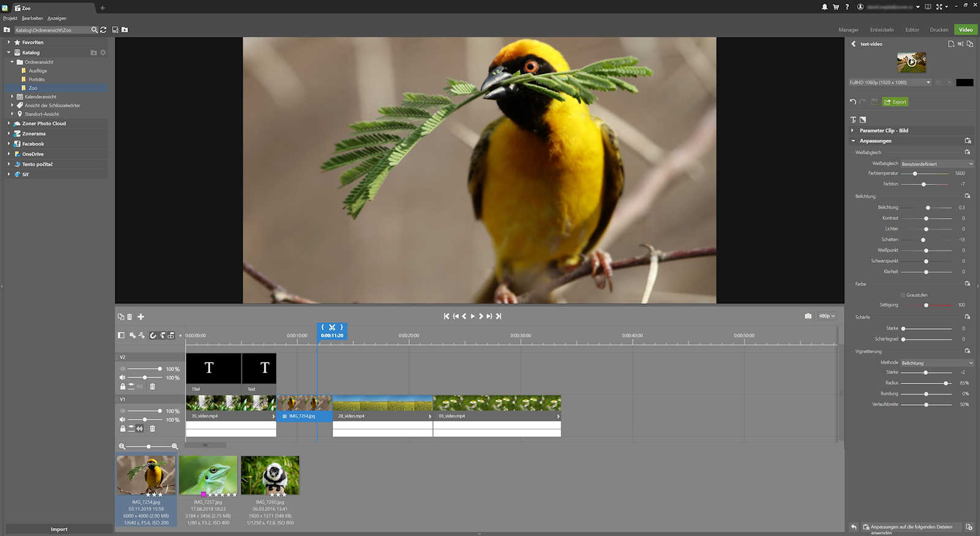Open the Weißabgleich Benutzerdefiniert dropdown
980x536 pixels.
tap(937, 164)
